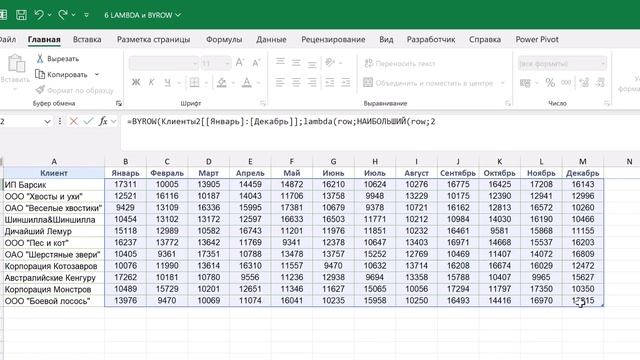The height and width of the screenshot is (360, 640).
Task: Select column M header
Action: (x=582, y=162)
